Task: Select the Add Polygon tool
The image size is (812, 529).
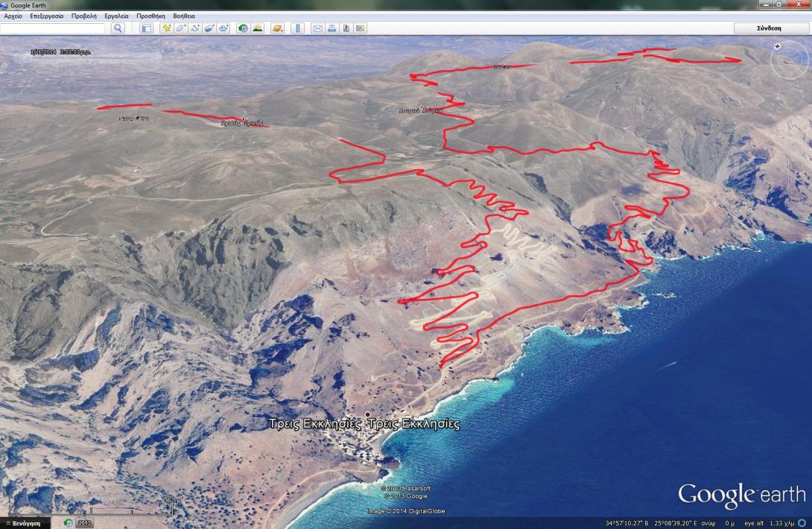Action: click(181, 28)
